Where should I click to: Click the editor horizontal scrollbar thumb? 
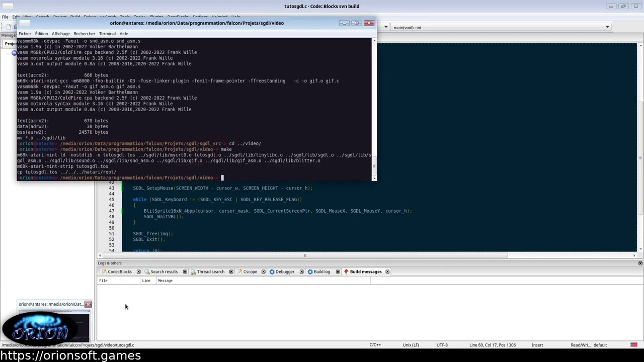point(304,255)
